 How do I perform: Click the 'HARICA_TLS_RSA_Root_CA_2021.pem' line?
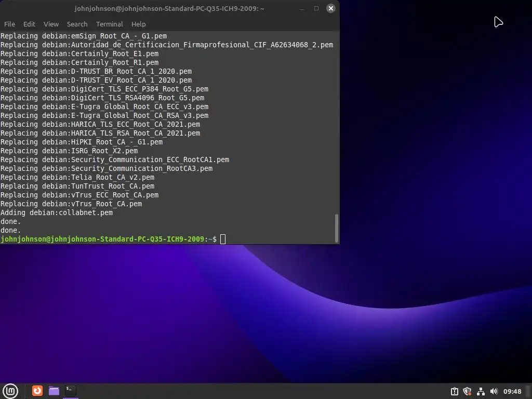100,133
